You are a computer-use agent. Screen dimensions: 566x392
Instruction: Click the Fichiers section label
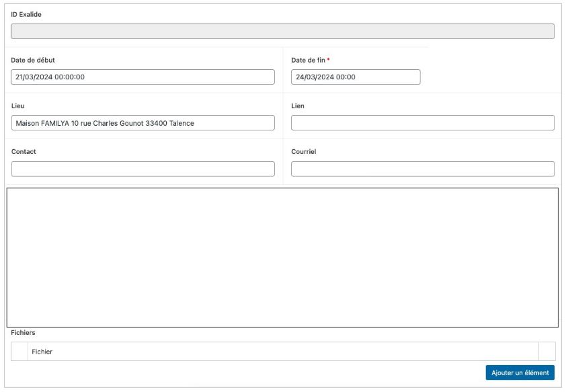(24, 333)
